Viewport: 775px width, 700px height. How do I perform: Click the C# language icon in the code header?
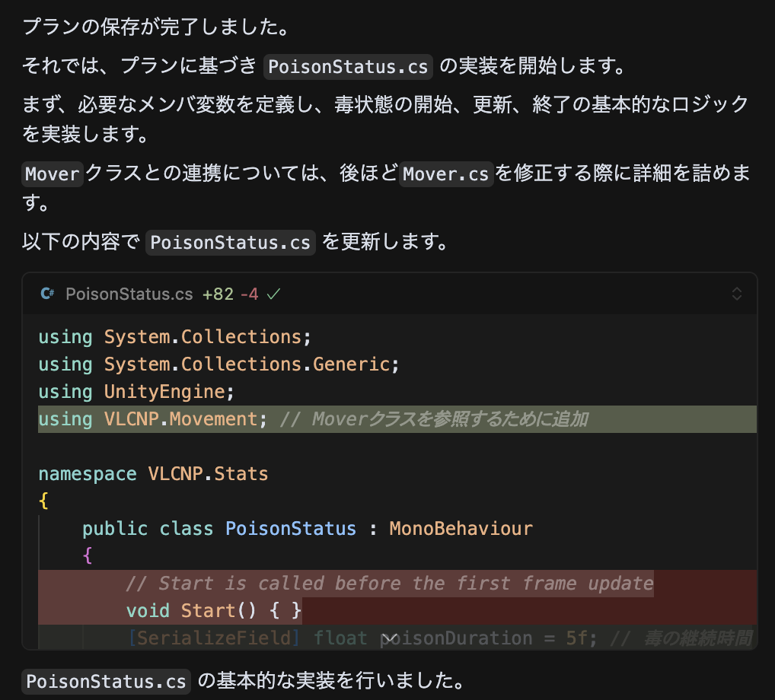tap(46, 294)
